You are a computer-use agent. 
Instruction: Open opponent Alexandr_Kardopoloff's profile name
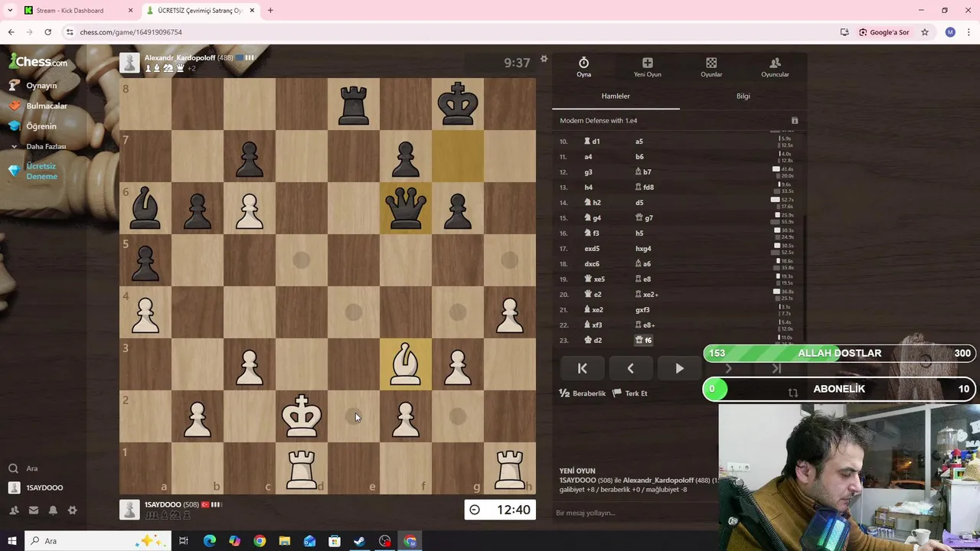click(180, 58)
